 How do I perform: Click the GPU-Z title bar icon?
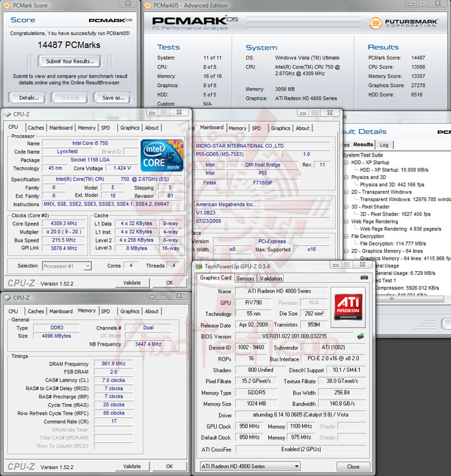[199, 267]
